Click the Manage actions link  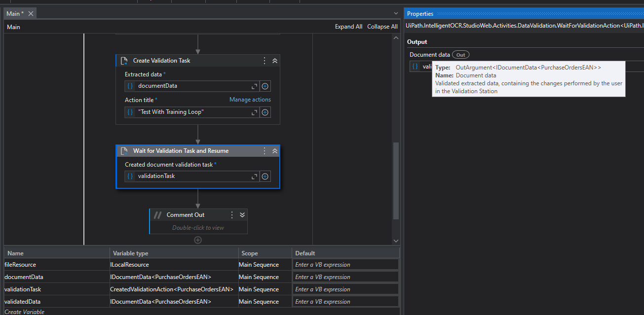click(x=250, y=100)
